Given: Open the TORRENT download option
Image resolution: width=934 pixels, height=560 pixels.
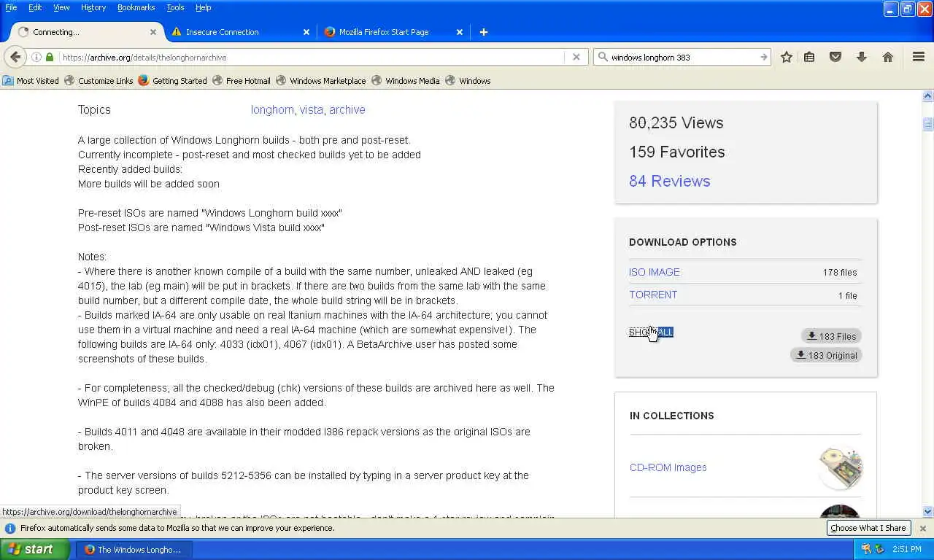Looking at the screenshot, I should pyautogui.click(x=653, y=295).
